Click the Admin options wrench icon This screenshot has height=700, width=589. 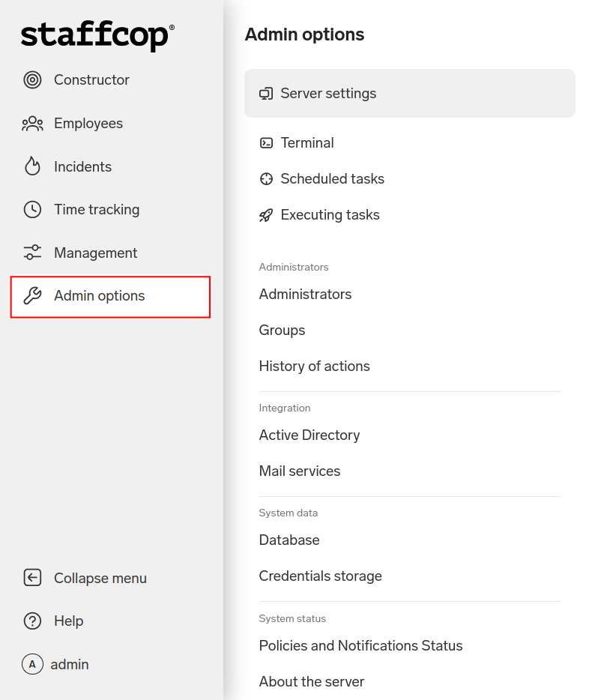click(x=32, y=296)
